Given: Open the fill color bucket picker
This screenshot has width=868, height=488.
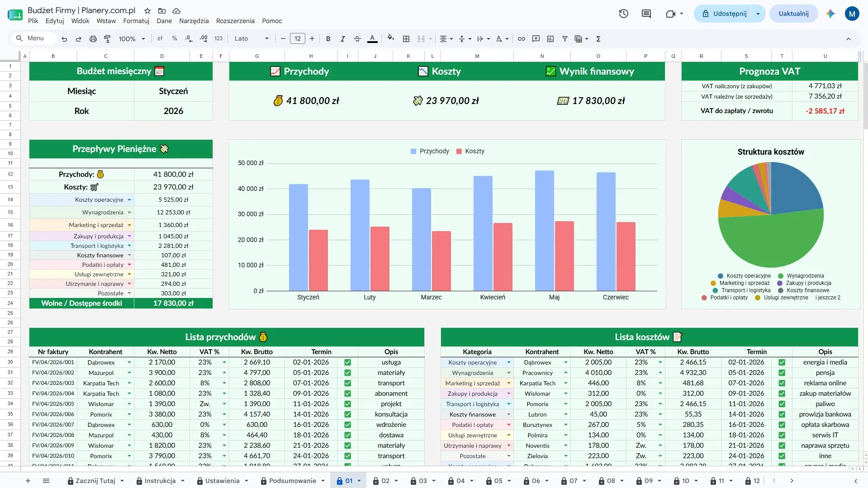Looking at the screenshot, I should click(x=391, y=39).
